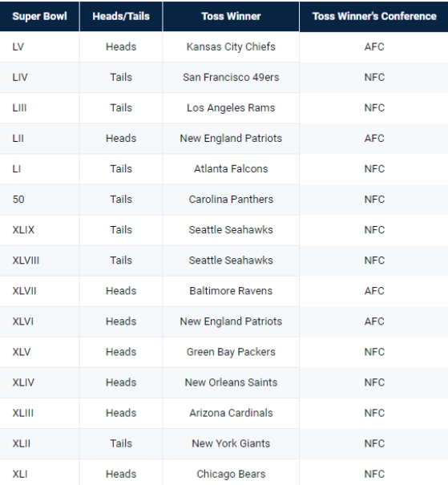The height and width of the screenshot is (485, 448).
Task: Click 'Heads' in the LV row
Action: [121, 46]
